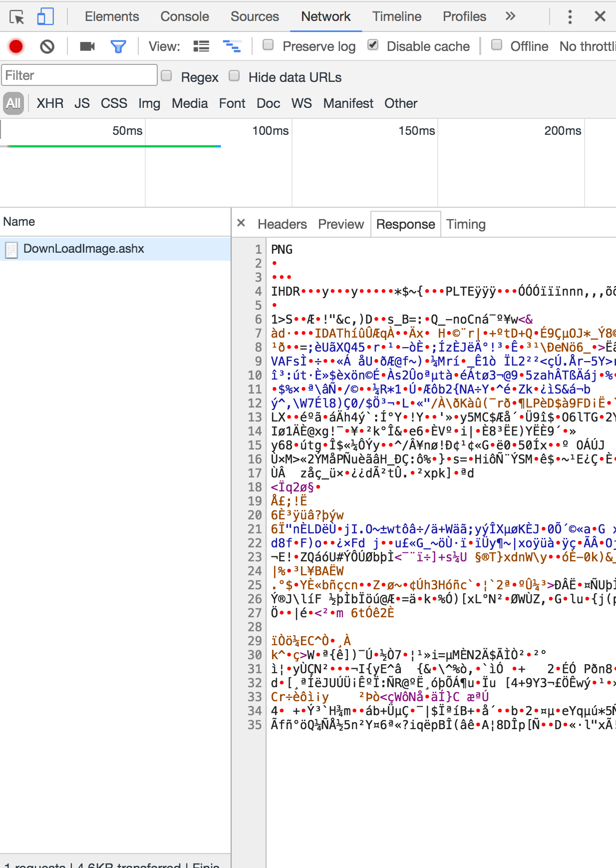This screenshot has width=616, height=868.
Task: Enable Regex filter checkbox
Action: click(166, 75)
